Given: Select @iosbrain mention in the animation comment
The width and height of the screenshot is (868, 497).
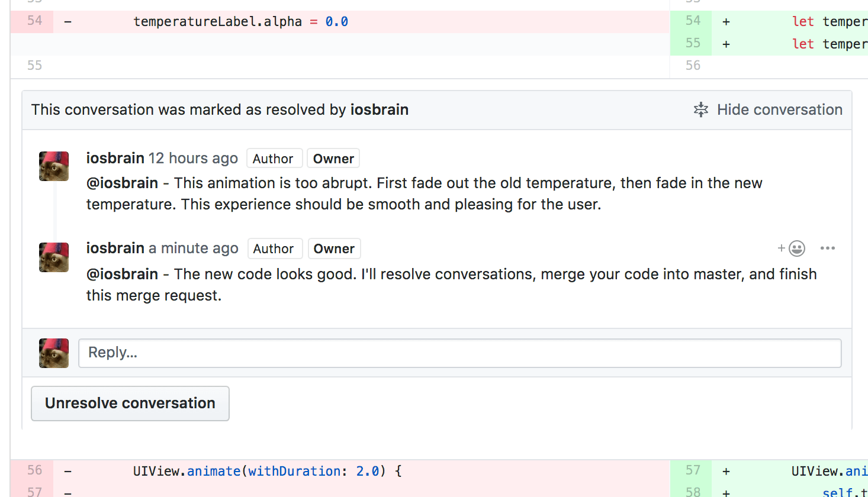Looking at the screenshot, I should 122,183.
